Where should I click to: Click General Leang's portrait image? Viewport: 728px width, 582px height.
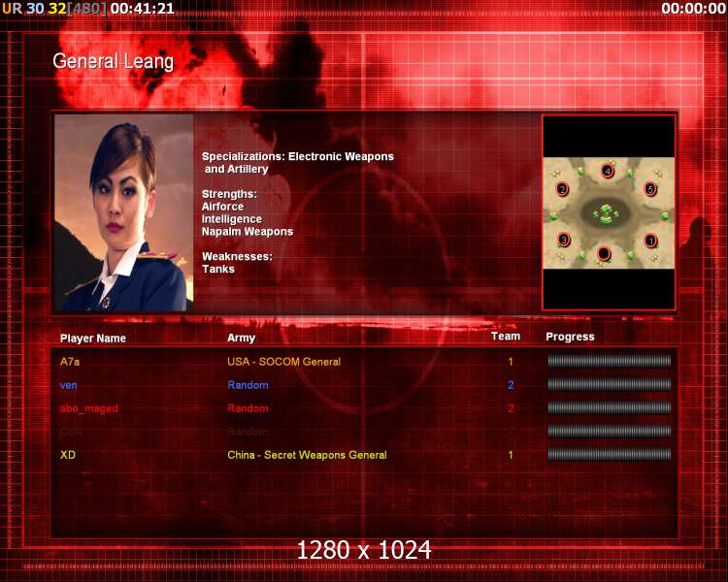click(x=123, y=212)
